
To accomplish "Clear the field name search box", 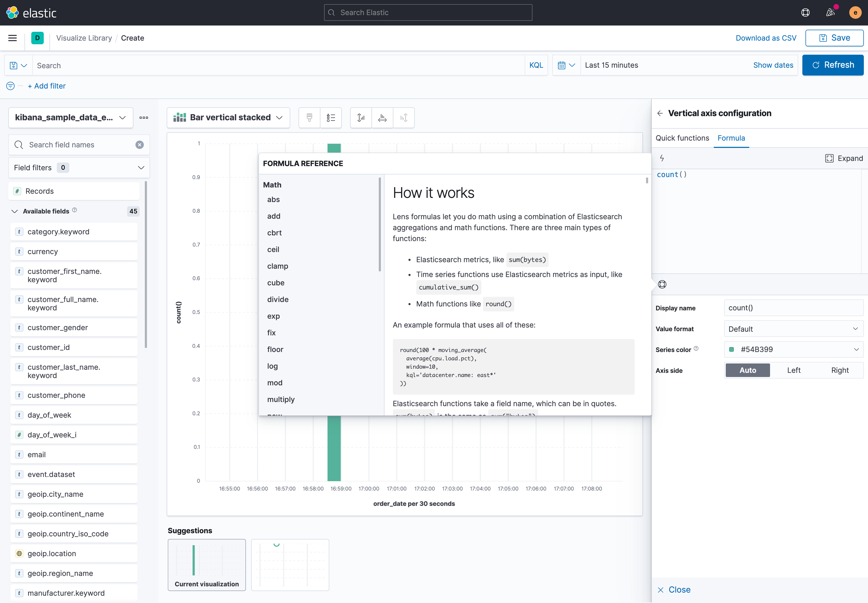I will (x=140, y=145).
